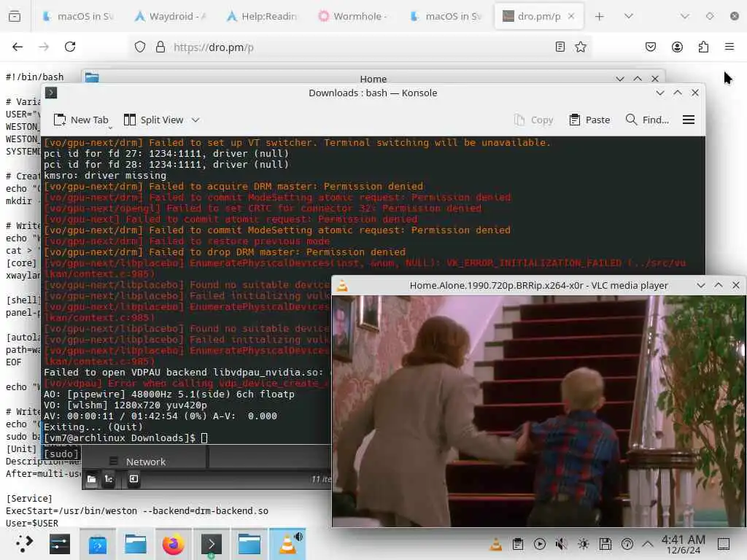The height and width of the screenshot is (560, 747).
Task: Click the 'Exiting... (Quit)' terminal line
Action: pyautogui.click(x=93, y=427)
